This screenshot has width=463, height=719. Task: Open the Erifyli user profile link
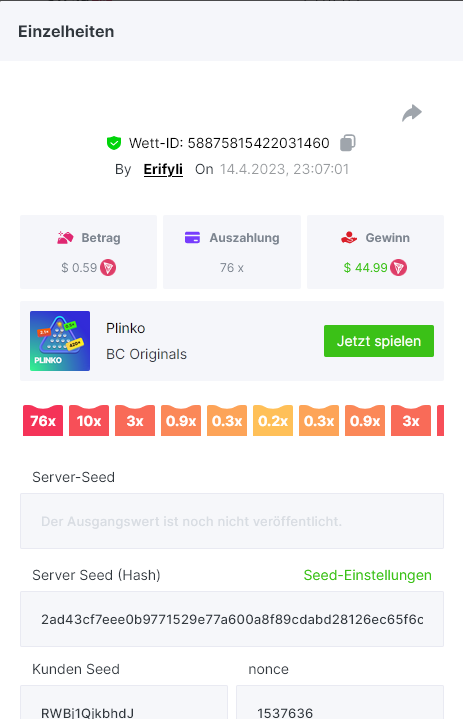pyautogui.click(x=163, y=169)
